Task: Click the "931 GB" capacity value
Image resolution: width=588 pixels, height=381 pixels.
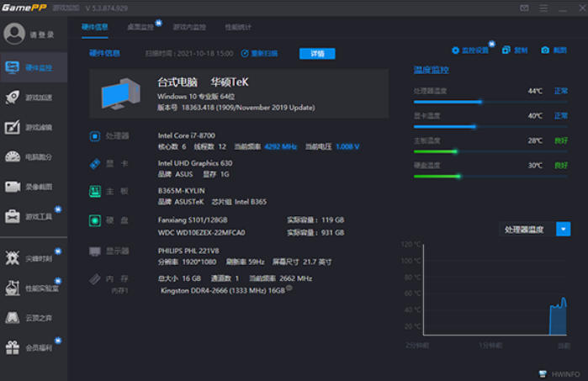Action: pos(332,233)
